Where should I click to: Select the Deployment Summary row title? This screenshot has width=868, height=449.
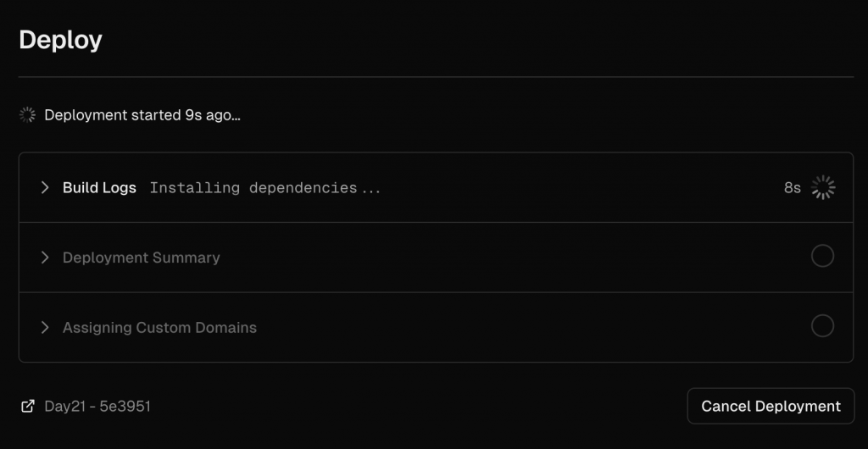click(x=142, y=258)
